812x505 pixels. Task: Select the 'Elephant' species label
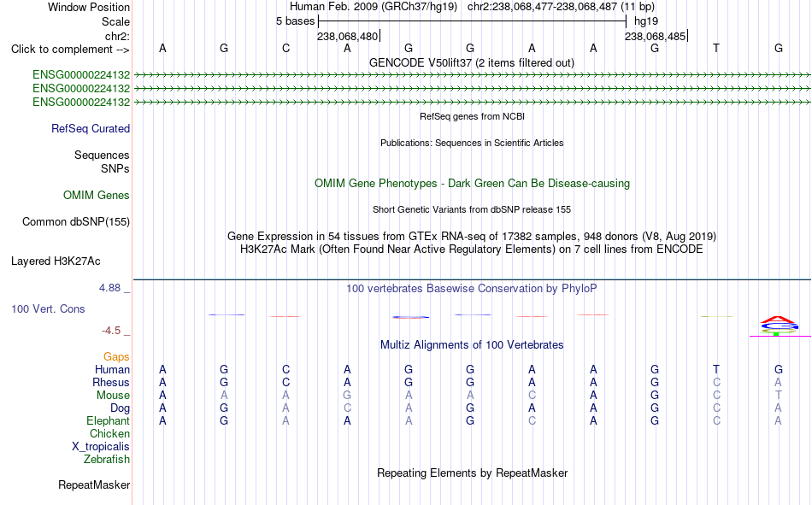coord(109,420)
